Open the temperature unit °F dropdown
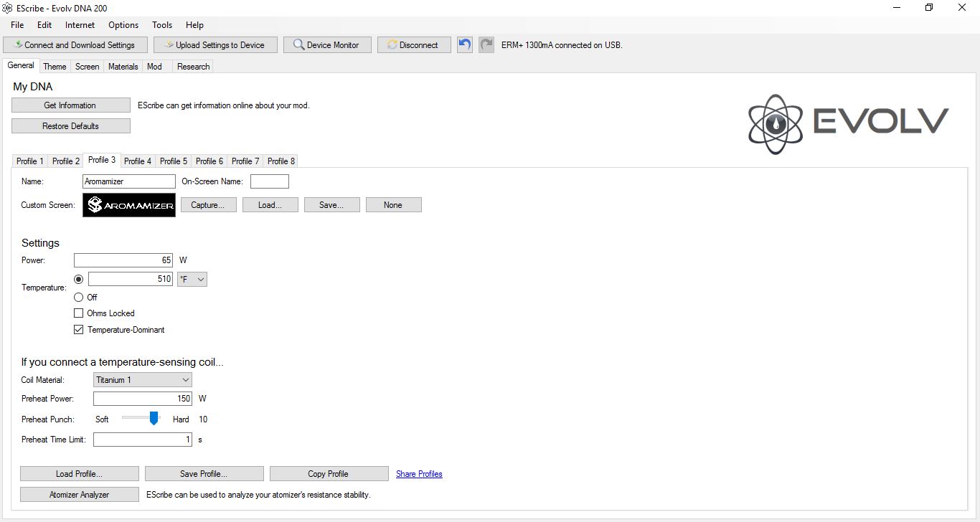980x522 pixels. click(192, 280)
